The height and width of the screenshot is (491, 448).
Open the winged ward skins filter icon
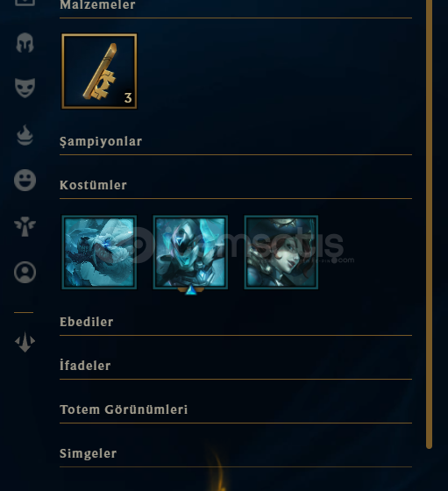25,226
